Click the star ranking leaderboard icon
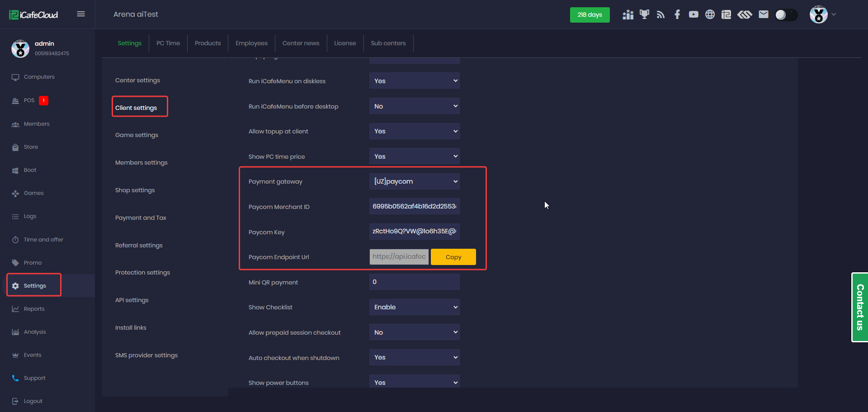Viewport: 868px width, 412px height. pos(627,14)
